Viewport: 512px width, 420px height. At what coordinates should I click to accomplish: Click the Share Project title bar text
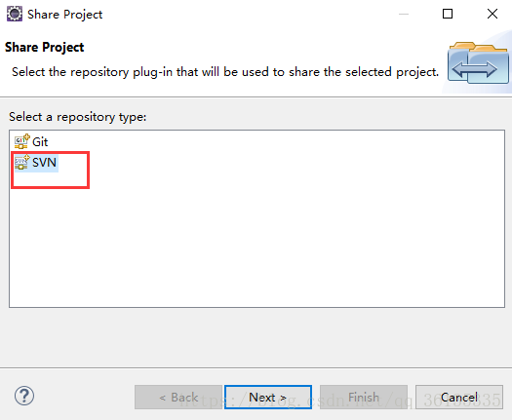click(65, 14)
